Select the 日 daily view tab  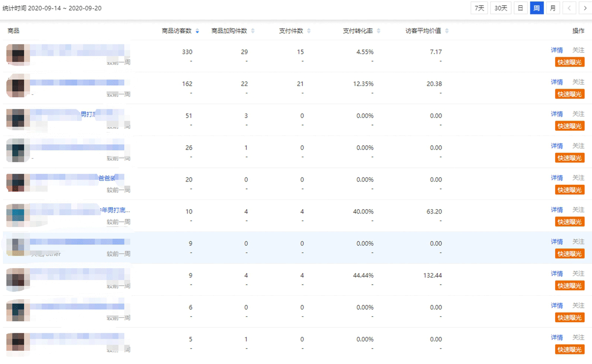(x=520, y=8)
